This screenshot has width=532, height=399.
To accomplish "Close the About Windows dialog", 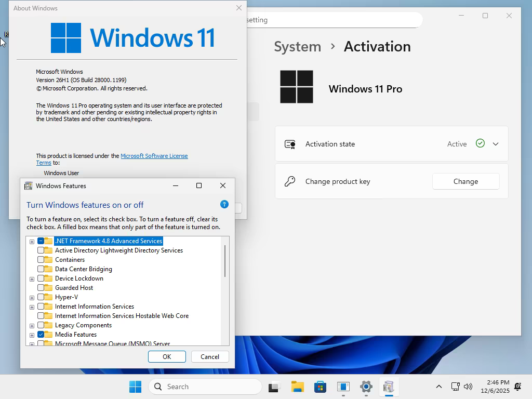I will 239,8.
